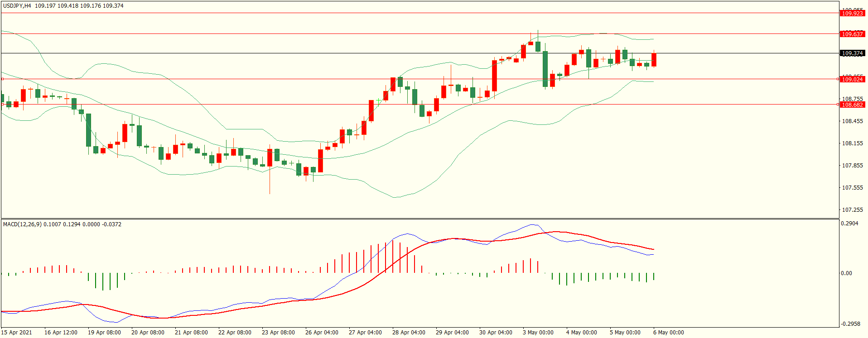The image size is (868, 338).
Task: Click the 27 Apr 04:00 time axis label
Action: tap(365, 333)
